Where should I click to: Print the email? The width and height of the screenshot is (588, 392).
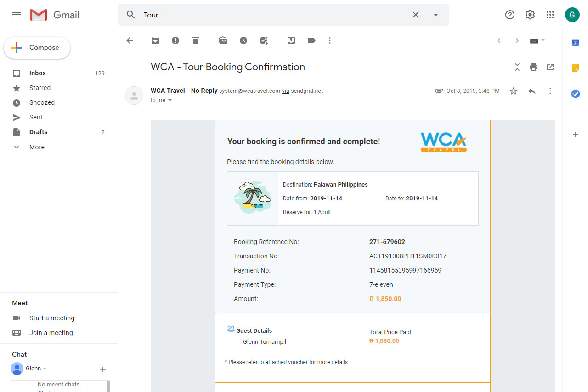[534, 67]
